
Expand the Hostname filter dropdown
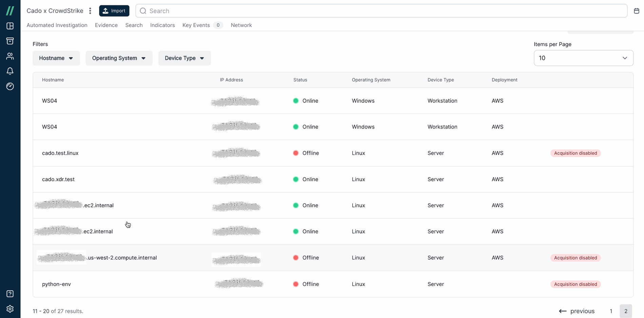(56, 58)
